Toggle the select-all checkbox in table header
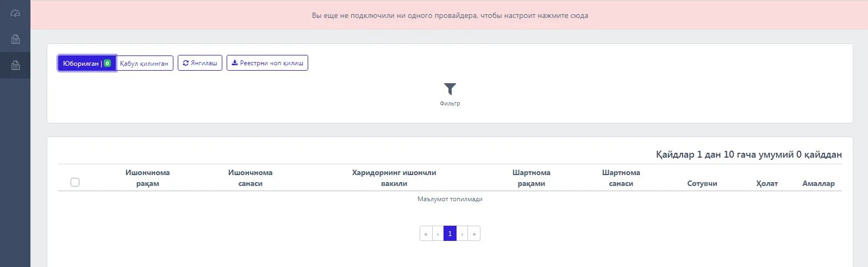The image size is (868, 267). [75, 182]
